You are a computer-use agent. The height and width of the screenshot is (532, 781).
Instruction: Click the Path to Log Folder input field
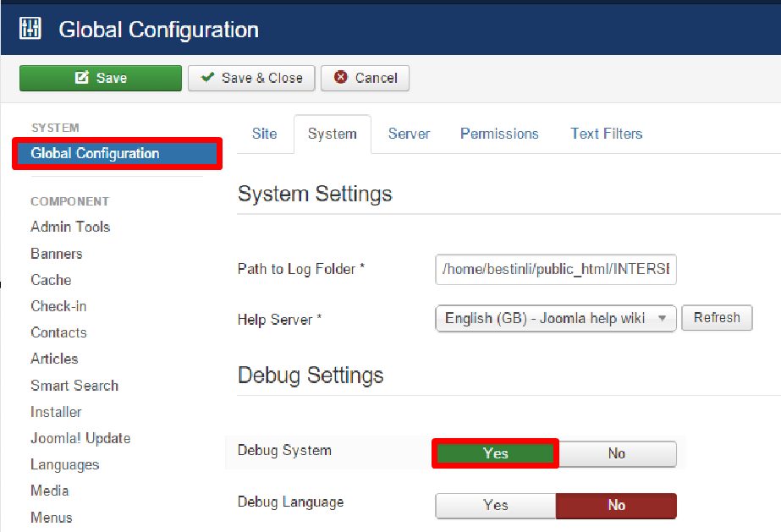point(555,269)
